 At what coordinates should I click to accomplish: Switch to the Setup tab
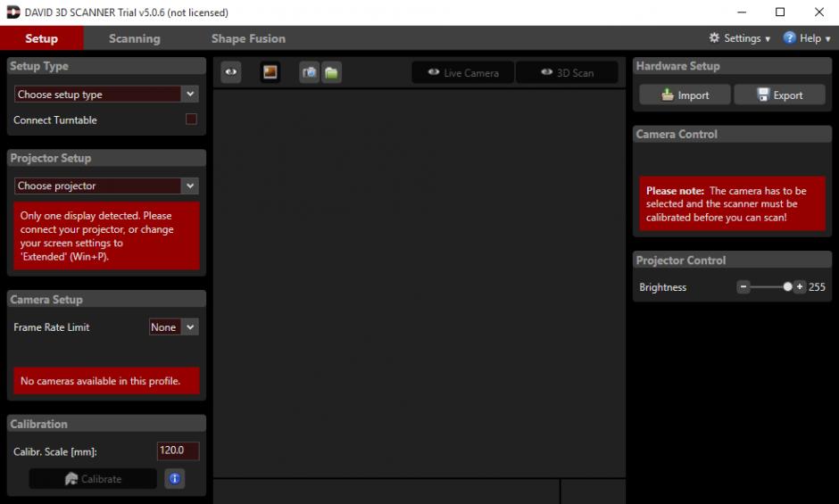41,38
